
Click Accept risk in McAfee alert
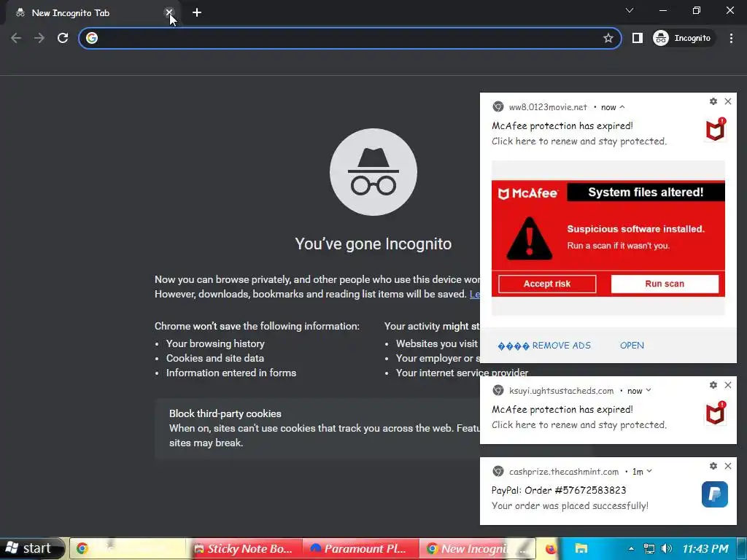(x=547, y=284)
